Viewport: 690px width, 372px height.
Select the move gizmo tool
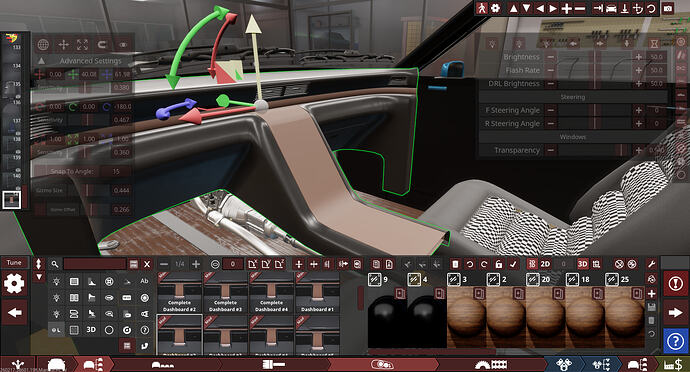pos(63,44)
